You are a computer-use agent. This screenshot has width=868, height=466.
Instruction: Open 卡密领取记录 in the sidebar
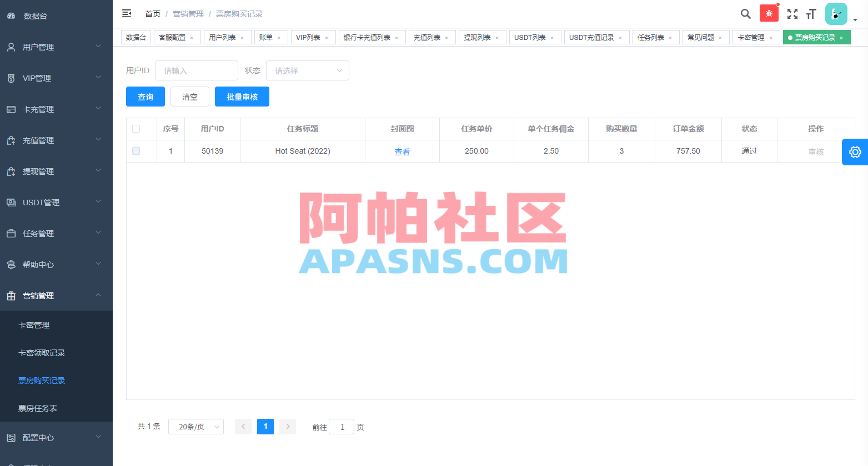pyautogui.click(x=42, y=353)
